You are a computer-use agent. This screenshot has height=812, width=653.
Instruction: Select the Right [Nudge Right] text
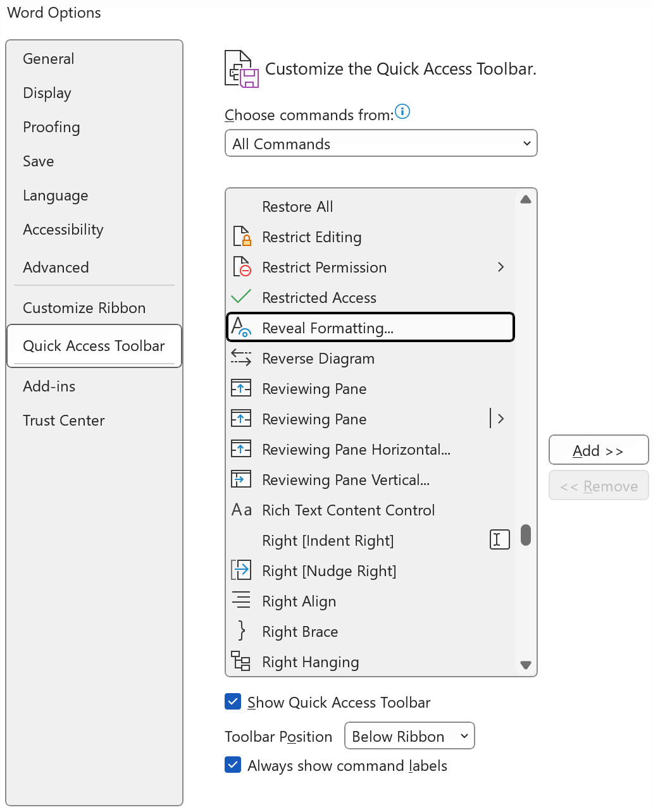(329, 571)
